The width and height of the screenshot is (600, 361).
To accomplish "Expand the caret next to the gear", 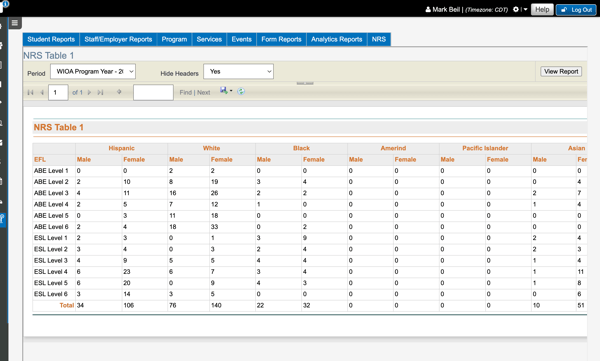I will pyautogui.click(x=525, y=9).
